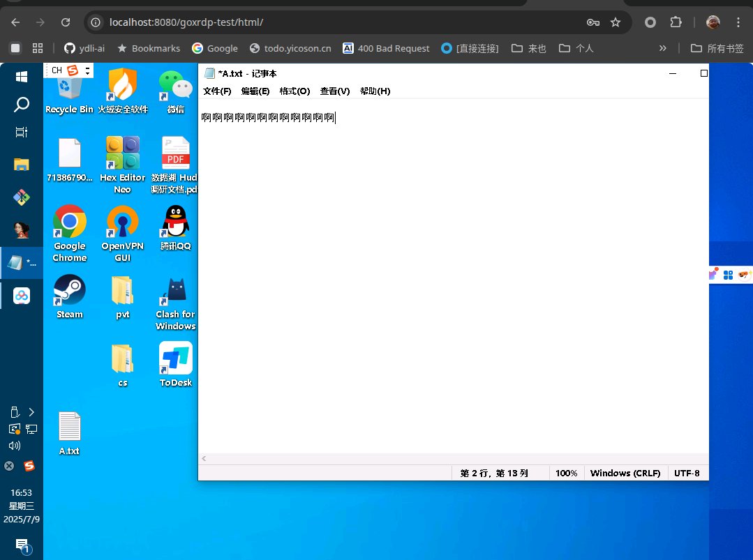Open Chrome three-dot menu

(738, 22)
